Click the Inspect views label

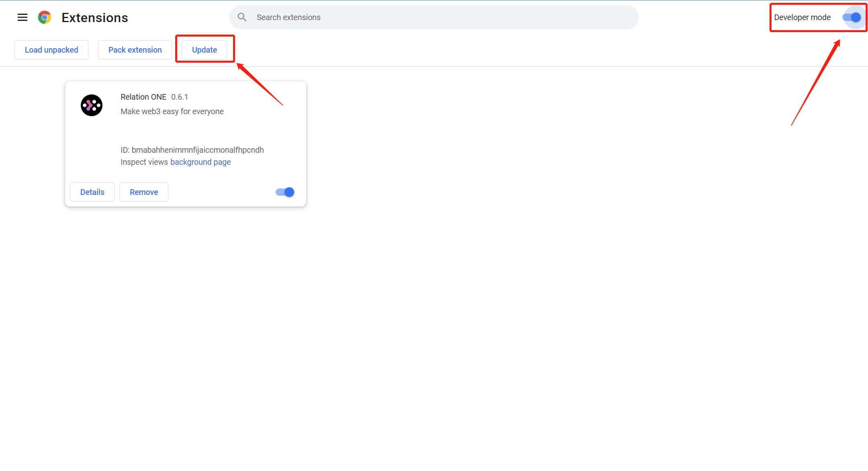coord(144,162)
